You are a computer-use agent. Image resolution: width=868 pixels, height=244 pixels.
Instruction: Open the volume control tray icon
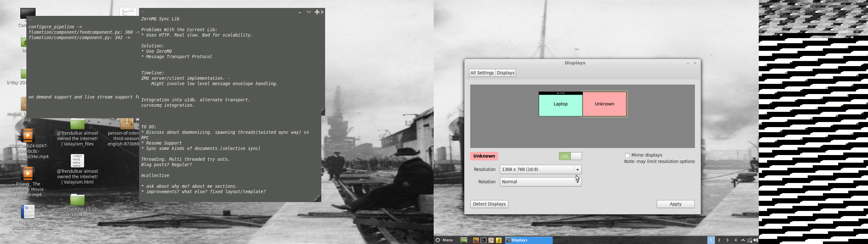756,240
